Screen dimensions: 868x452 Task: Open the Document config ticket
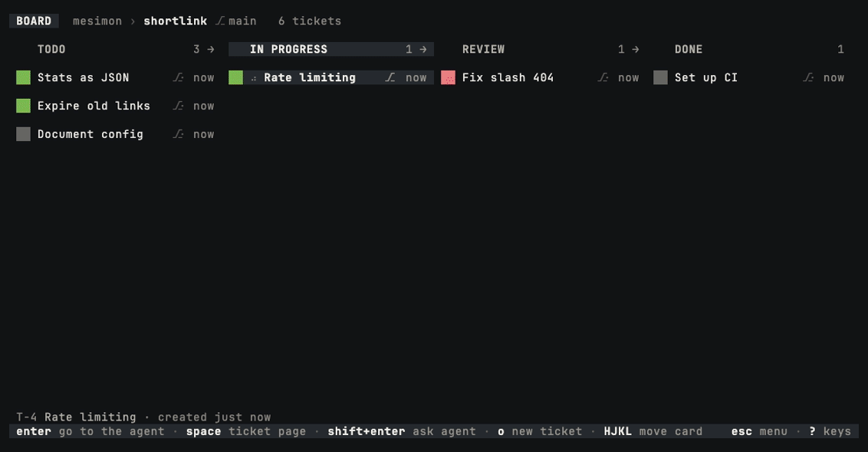click(x=90, y=134)
